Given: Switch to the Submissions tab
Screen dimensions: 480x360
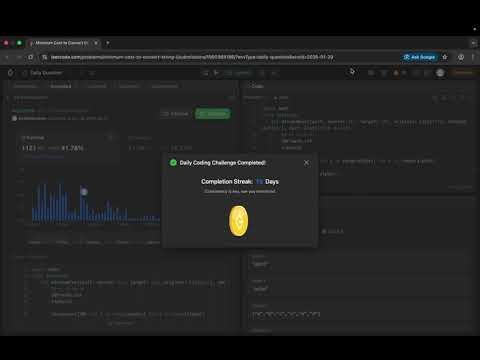Looking at the screenshot, I should [164, 86].
